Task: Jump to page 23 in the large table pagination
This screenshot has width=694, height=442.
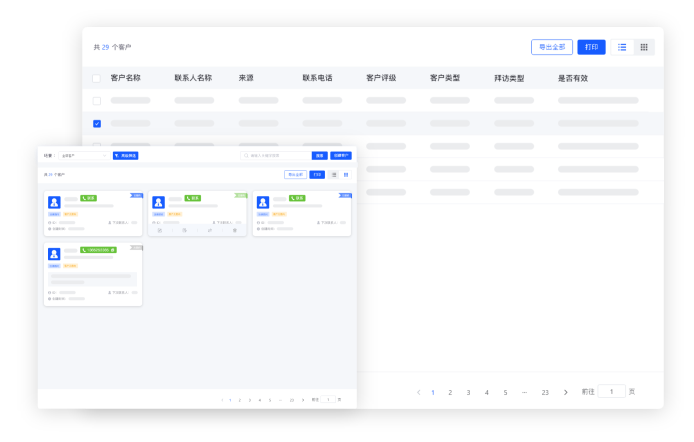Action: pyautogui.click(x=545, y=392)
